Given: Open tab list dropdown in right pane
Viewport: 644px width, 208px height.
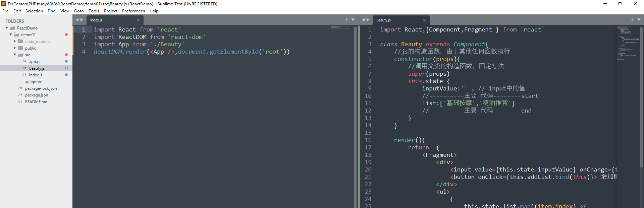Looking at the screenshot, I should point(639,20).
